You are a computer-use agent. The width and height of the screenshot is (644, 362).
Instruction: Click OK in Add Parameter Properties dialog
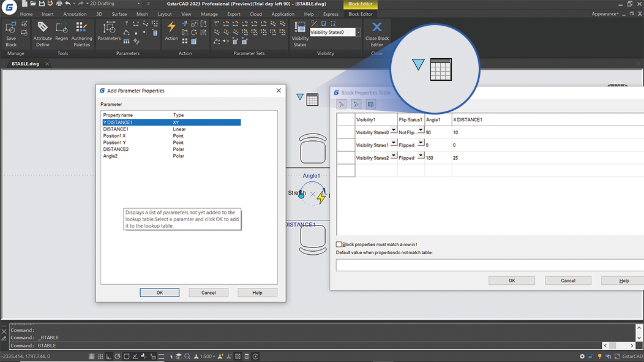pyautogui.click(x=159, y=293)
